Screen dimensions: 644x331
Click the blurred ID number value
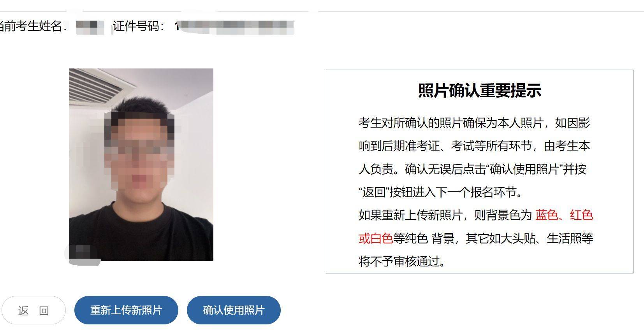click(x=234, y=26)
